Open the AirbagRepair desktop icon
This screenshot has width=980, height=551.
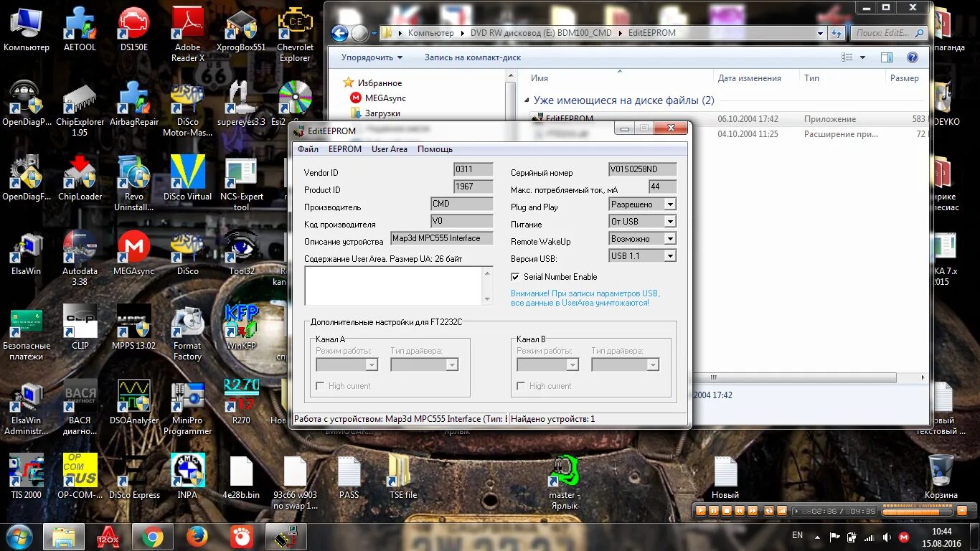coord(134,105)
